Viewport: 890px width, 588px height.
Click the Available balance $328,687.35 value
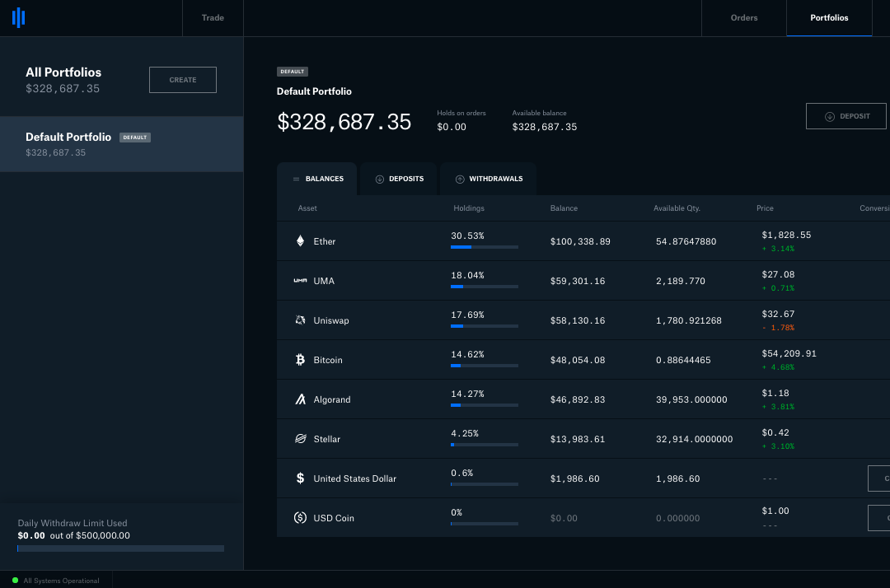545,127
